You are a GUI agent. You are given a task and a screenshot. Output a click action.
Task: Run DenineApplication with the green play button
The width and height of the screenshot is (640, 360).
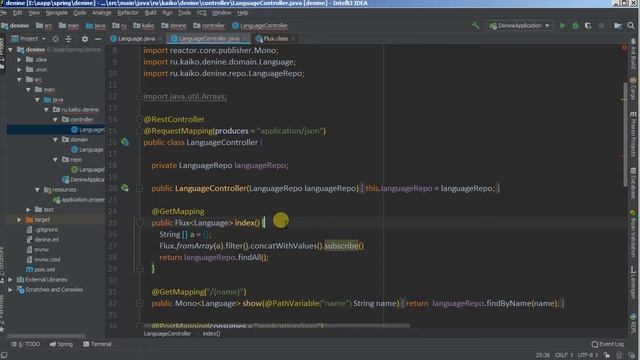point(562,25)
